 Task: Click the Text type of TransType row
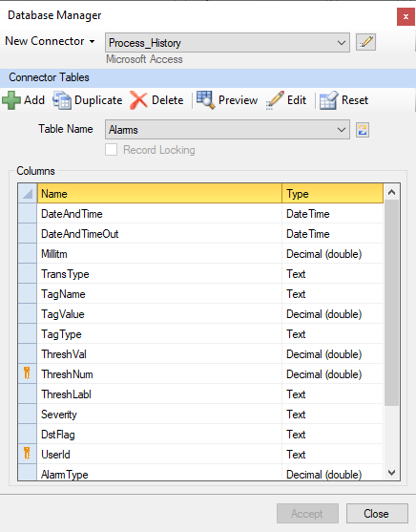[x=333, y=274]
